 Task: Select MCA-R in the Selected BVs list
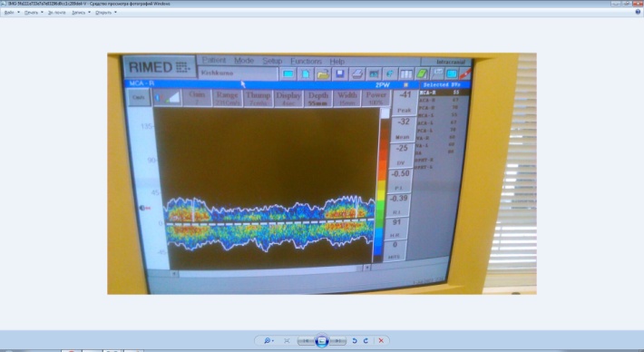coord(444,93)
